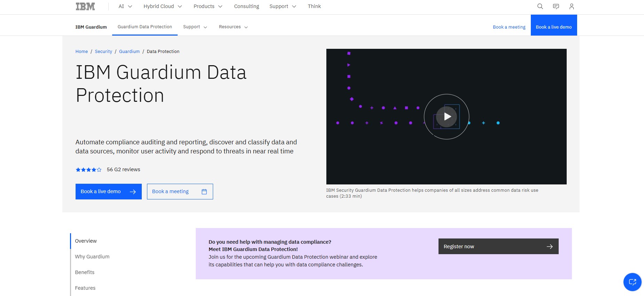Open the Consulting menu item

[247, 6]
